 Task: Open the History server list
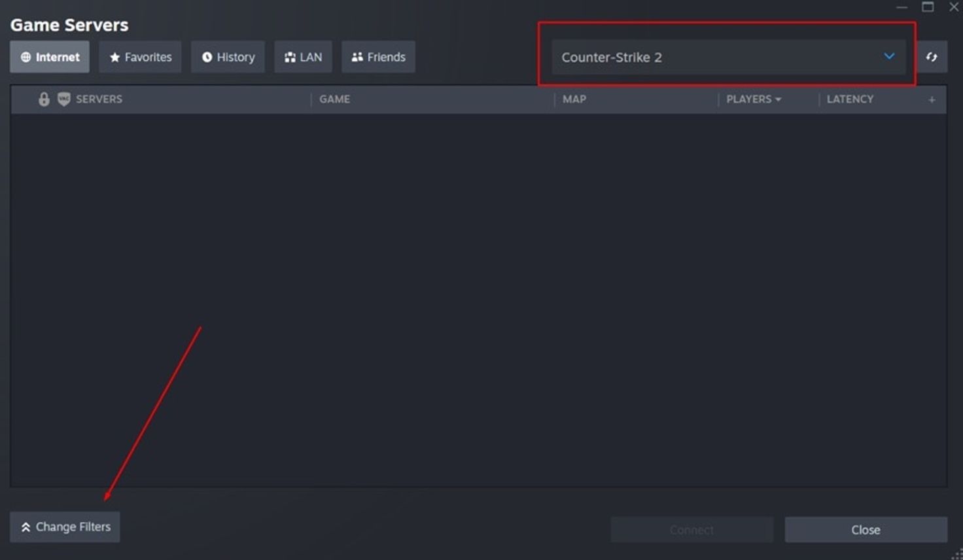(228, 57)
